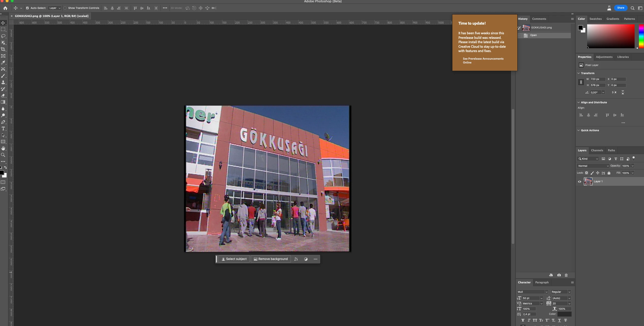Select the Eyedropper tool
The image size is (644, 326).
coord(3,62)
